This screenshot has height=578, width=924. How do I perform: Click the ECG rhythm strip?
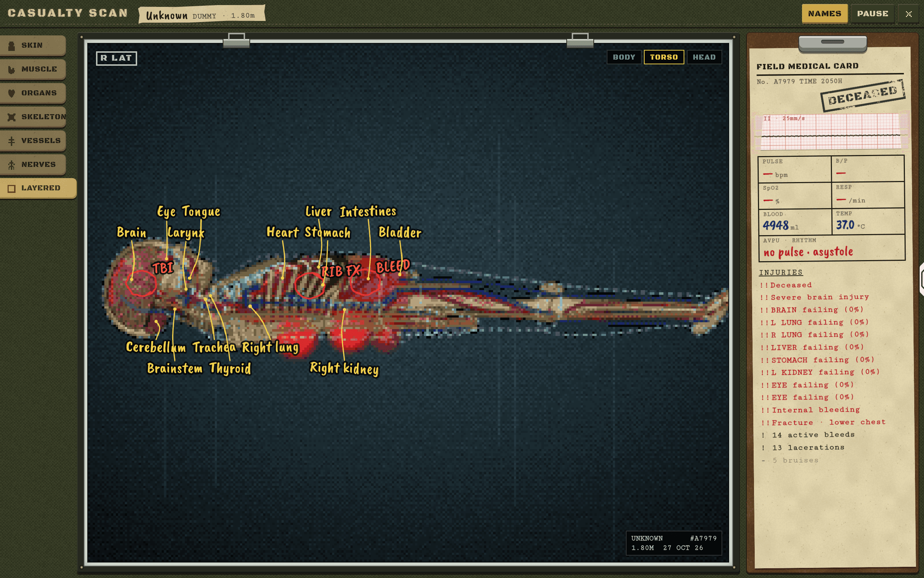[x=831, y=131]
